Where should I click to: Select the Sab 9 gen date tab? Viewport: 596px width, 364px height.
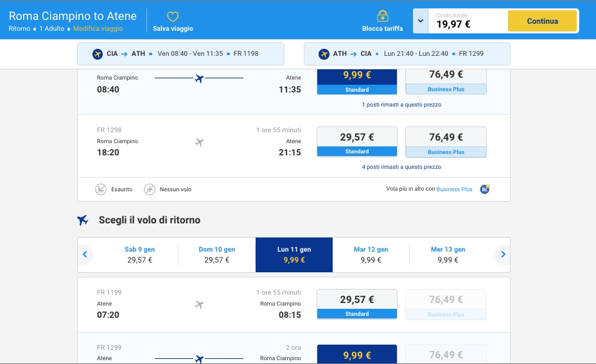coord(140,255)
